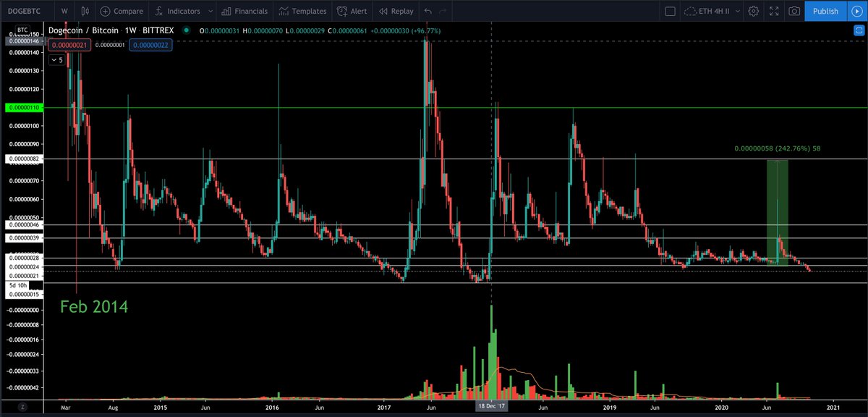868x417 pixels.
Task: Select the green 0.00000110 price label
Action: (x=25, y=108)
